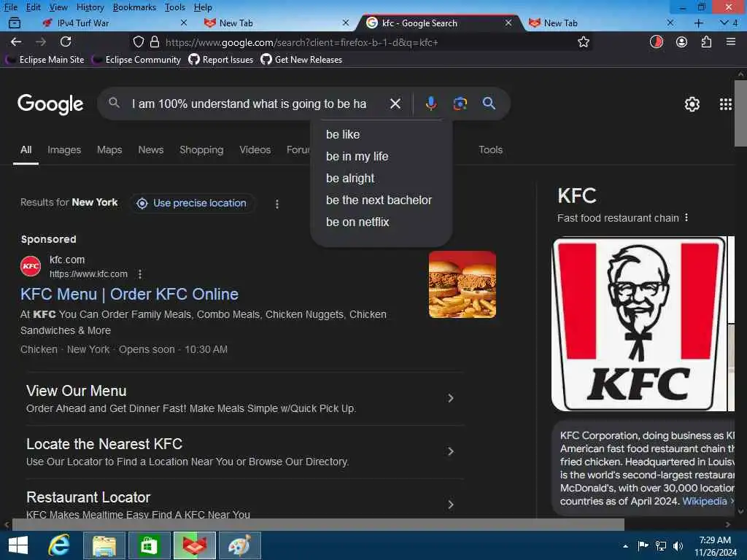Select the Images search tab
747x560 pixels.
coord(64,149)
